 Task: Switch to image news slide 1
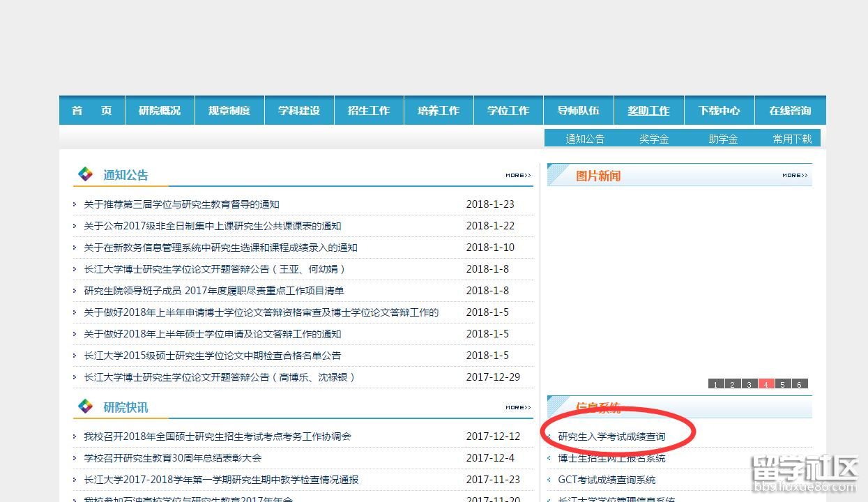[x=715, y=384]
